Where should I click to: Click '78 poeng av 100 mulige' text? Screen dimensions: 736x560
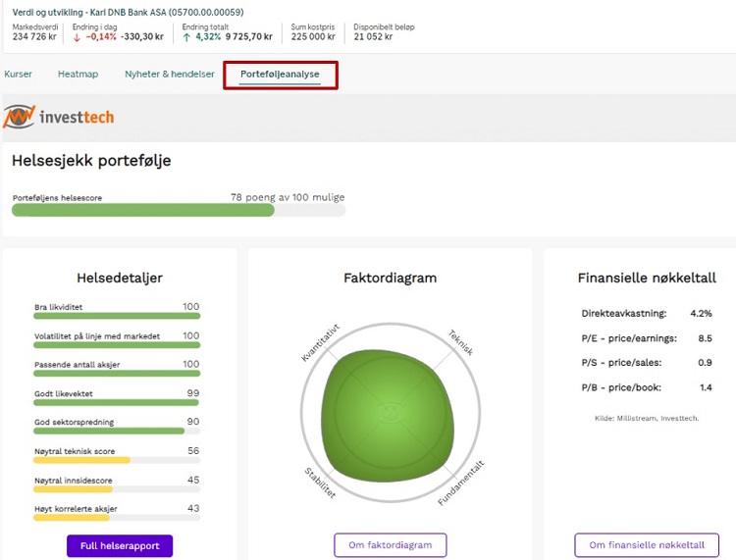point(288,197)
